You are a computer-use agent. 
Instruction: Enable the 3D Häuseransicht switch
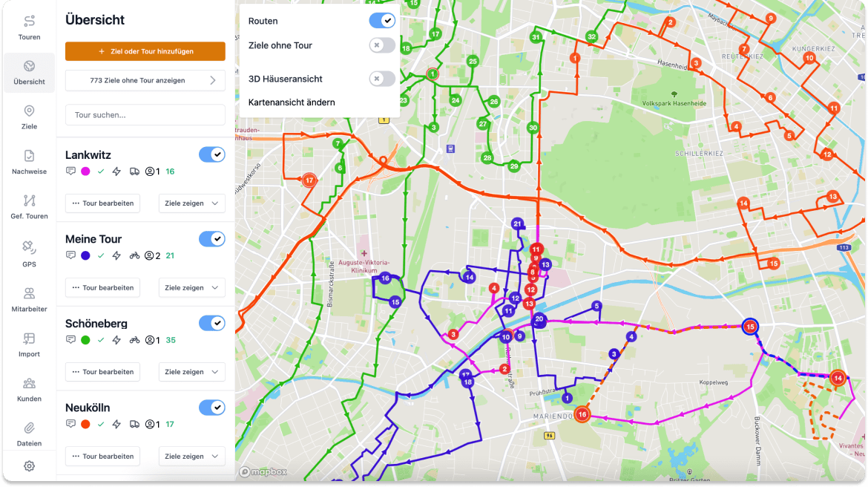[382, 79]
